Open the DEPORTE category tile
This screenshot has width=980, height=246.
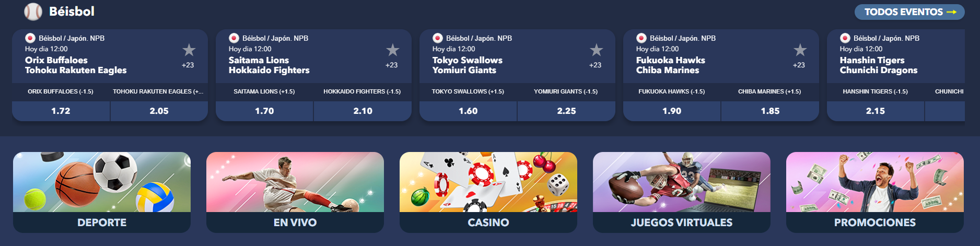[x=102, y=192]
